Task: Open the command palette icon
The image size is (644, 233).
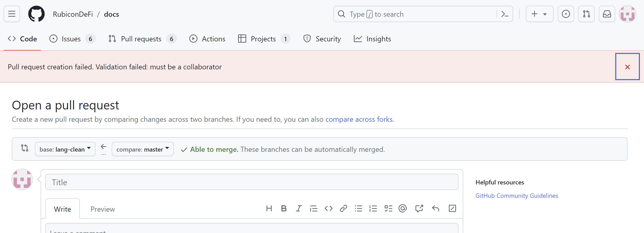Action: (x=505, y=14)
